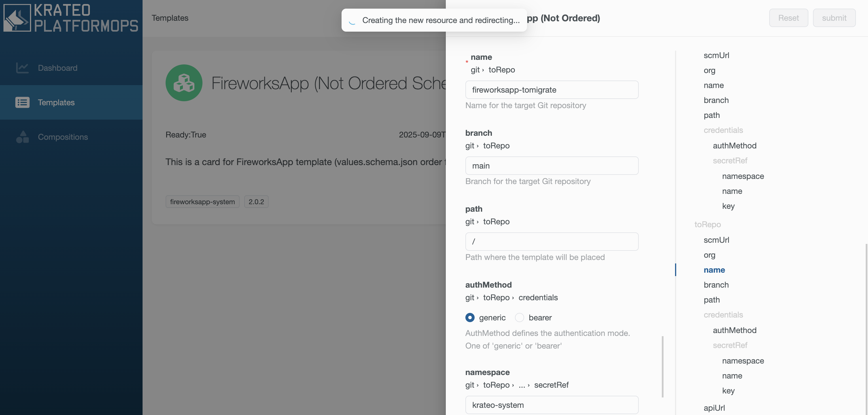This screenshot has height=415, width=868.
Task: Click the toRepo name input field
Action: coord(551,90)
